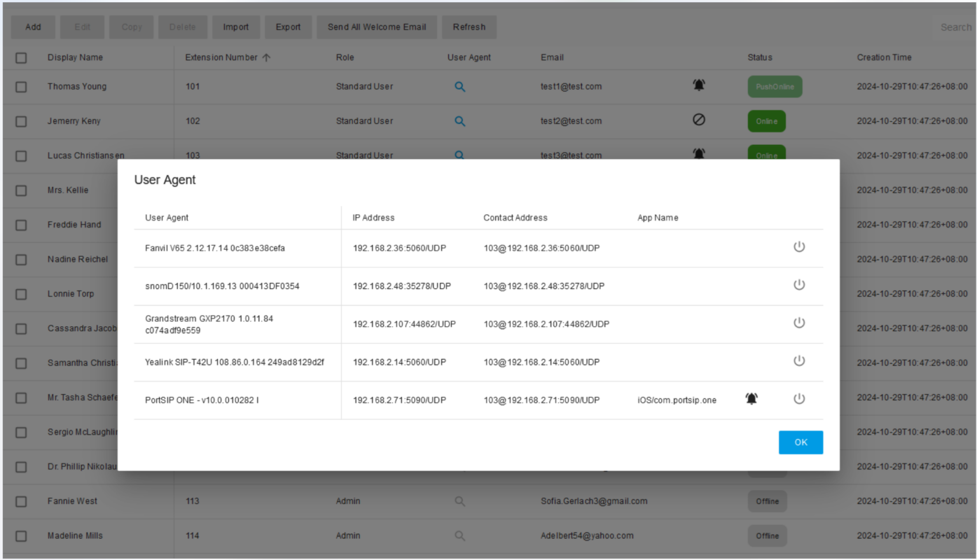The width and height of the screenshot is (977, 560).
Task: Disconnect the PortSIP ONE app
Action: pyautogui.click(x=799, y=399)
